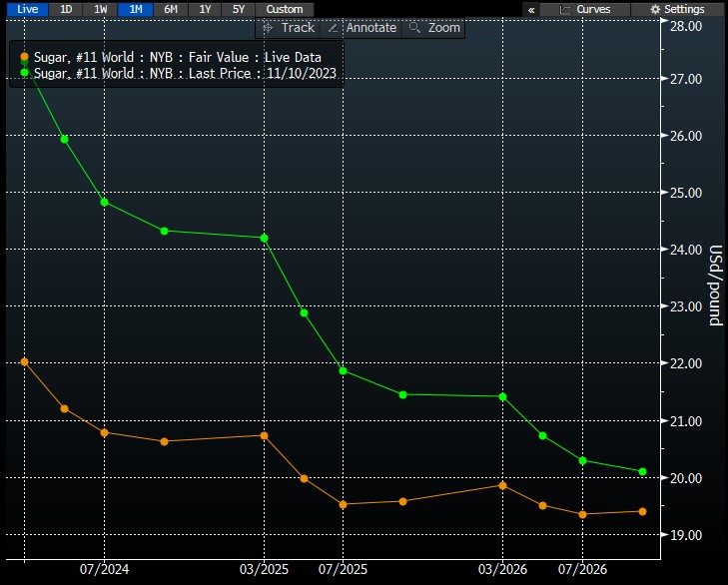Click the green data point at 03/2025

264,238
